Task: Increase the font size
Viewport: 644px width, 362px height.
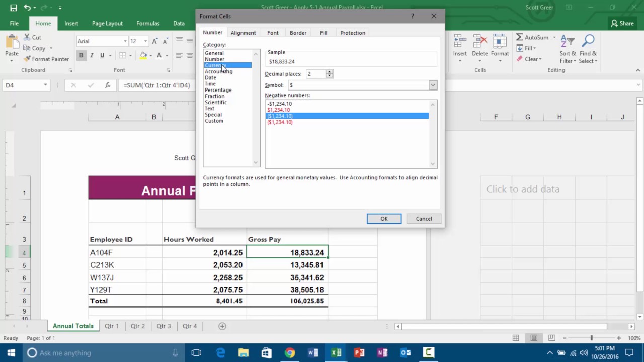Action: pos(155,41)
